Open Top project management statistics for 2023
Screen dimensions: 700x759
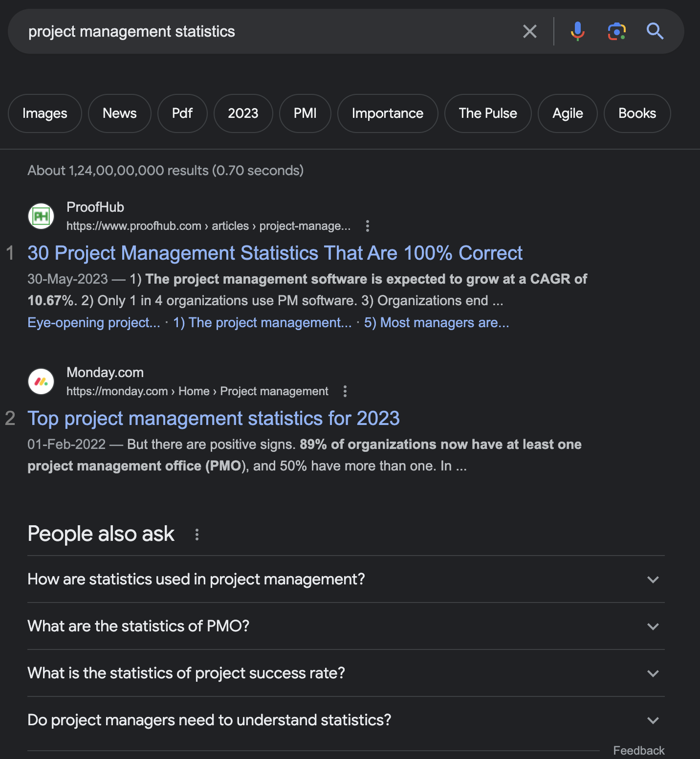pyautogui.click(x=214, y=419)
